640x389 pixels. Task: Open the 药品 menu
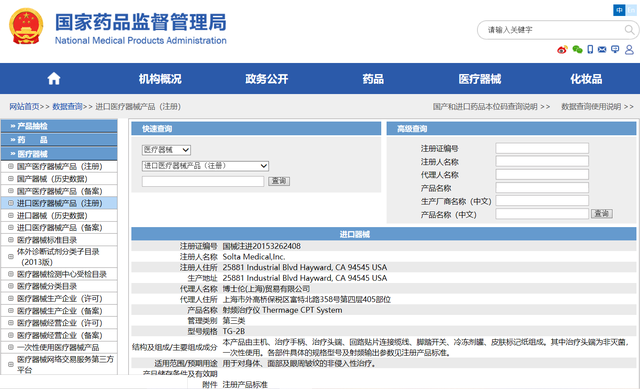[373, 79]
